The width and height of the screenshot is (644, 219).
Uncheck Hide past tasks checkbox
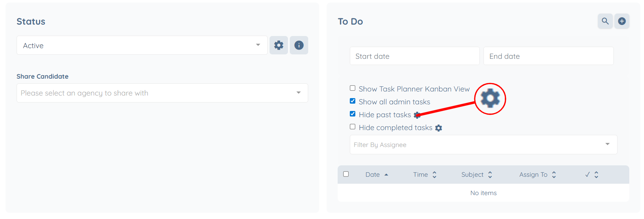tap(352, 114)
